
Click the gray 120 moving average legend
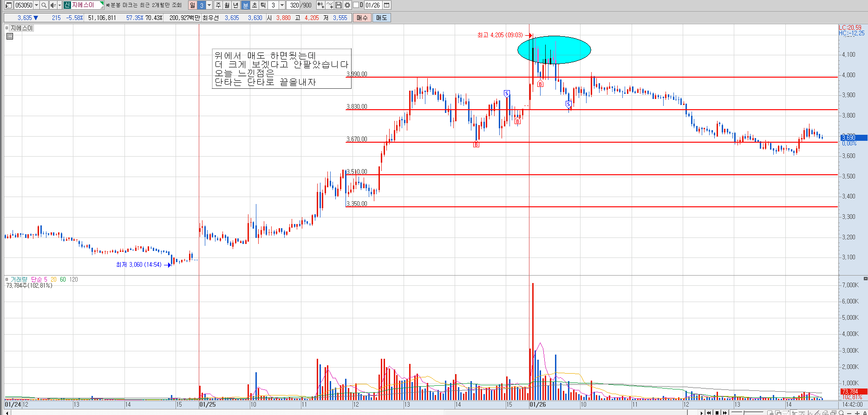(73, 279)
